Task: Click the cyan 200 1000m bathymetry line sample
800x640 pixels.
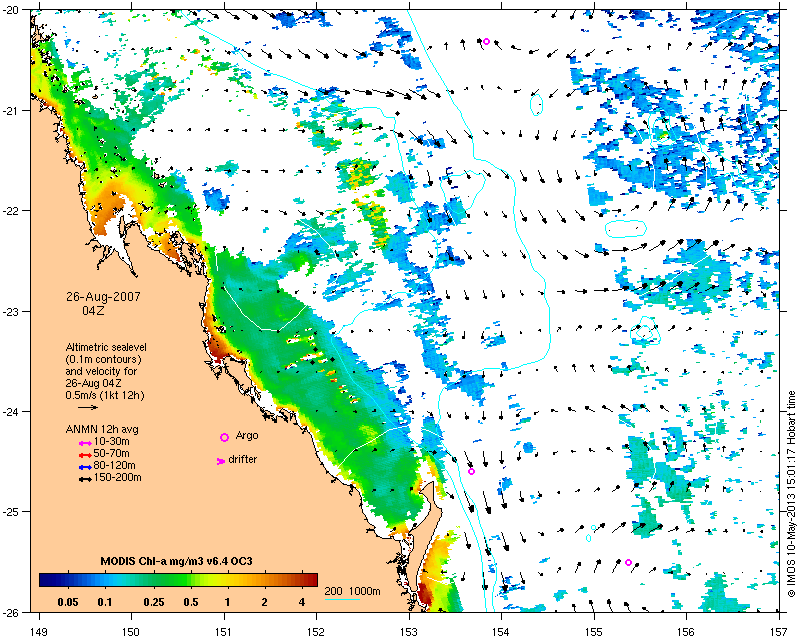Action: coord(342,599)
